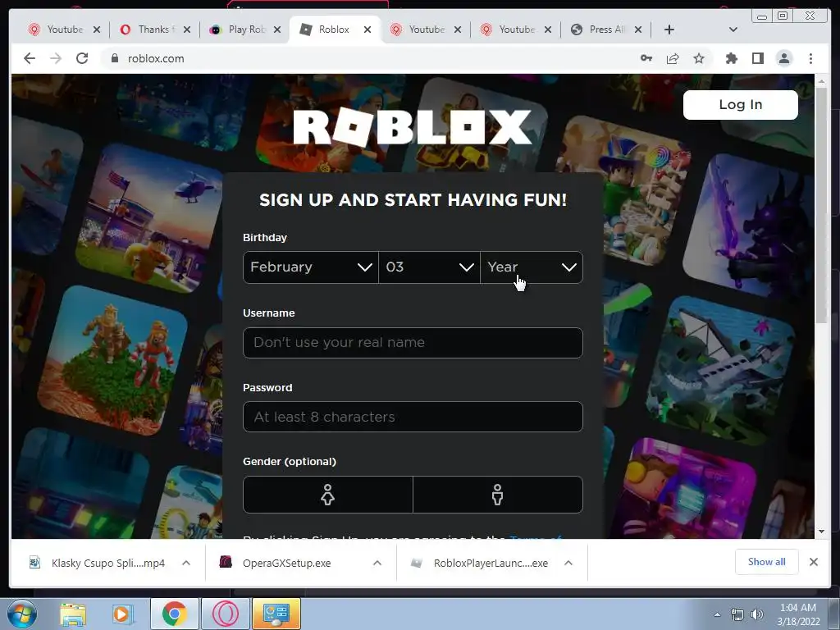Expand RobloxPlayerLauncher download options chevron

(x=568, y=563)
